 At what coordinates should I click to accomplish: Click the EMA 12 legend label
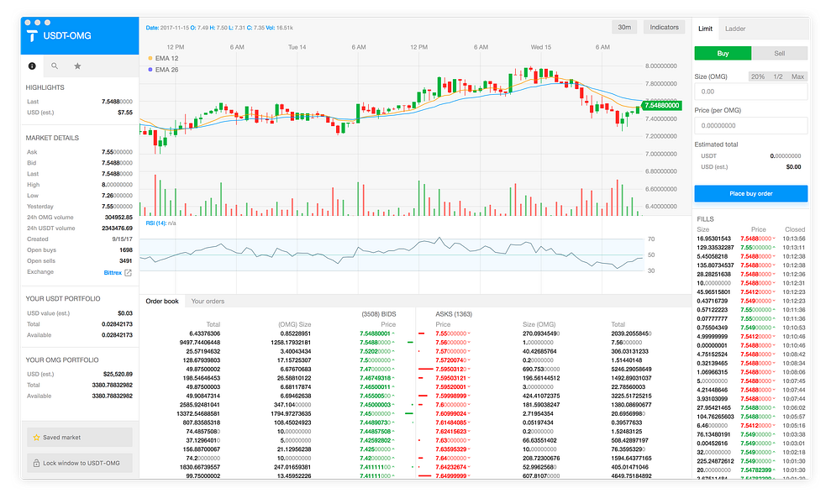pyautogui.click(x=166, y=58)
